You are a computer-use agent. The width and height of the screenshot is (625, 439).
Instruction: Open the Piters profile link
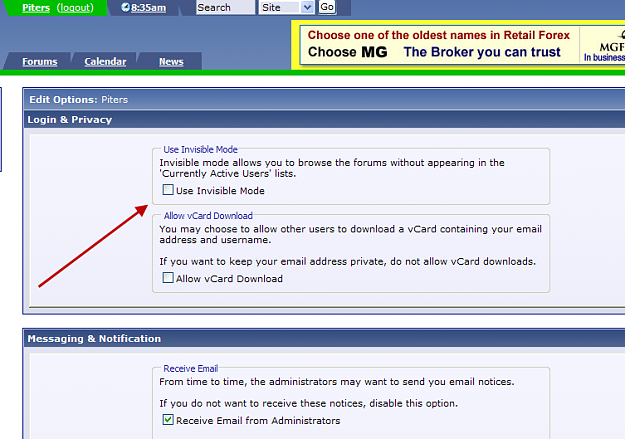coord(36,8)
